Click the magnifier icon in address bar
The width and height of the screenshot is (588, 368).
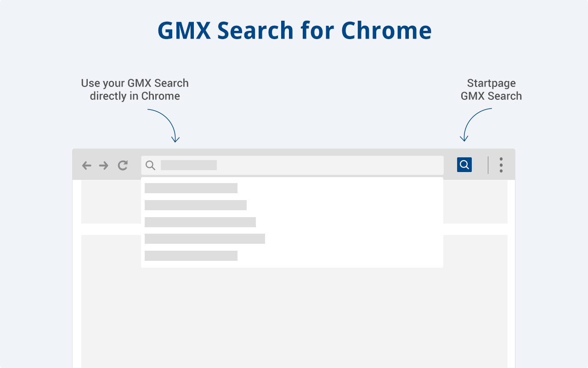coord(150,165)
